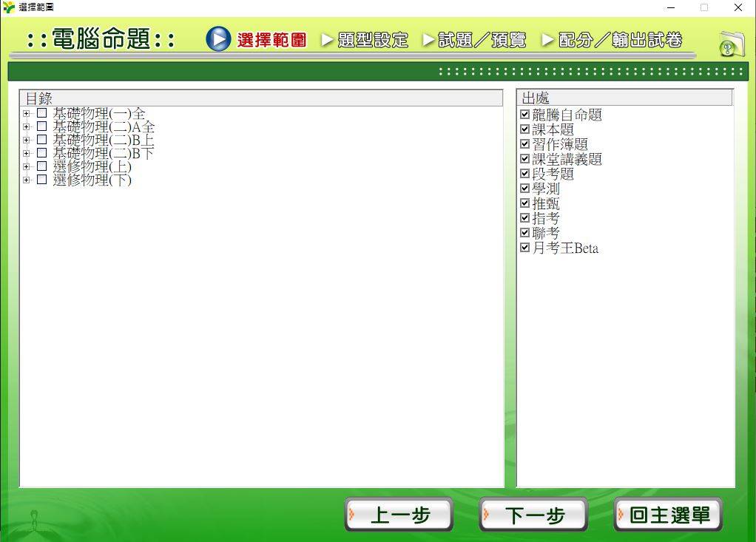The image size is (756, 542).
Task: Check the 基礎物理(二)B上 checkbox
Action: point(42,140)
